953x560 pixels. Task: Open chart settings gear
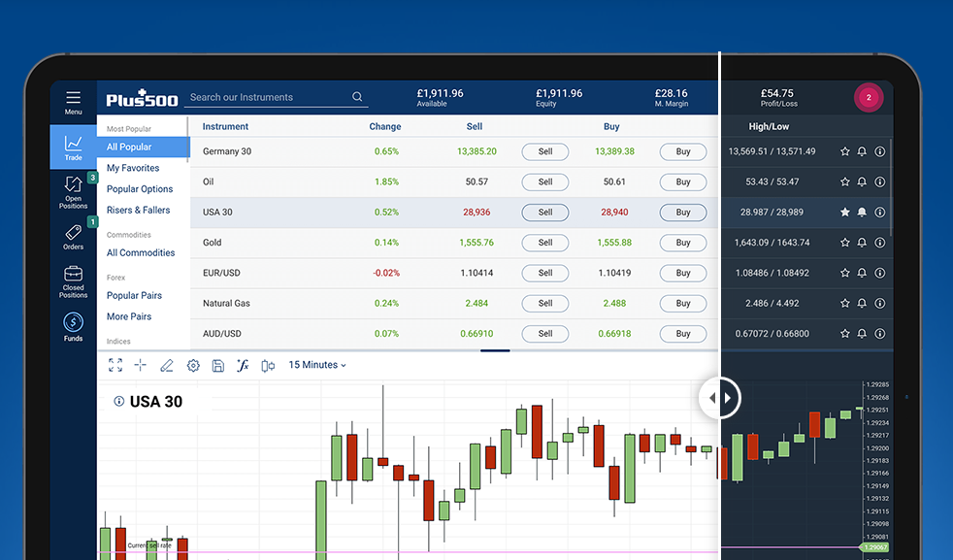coord(193,365)
